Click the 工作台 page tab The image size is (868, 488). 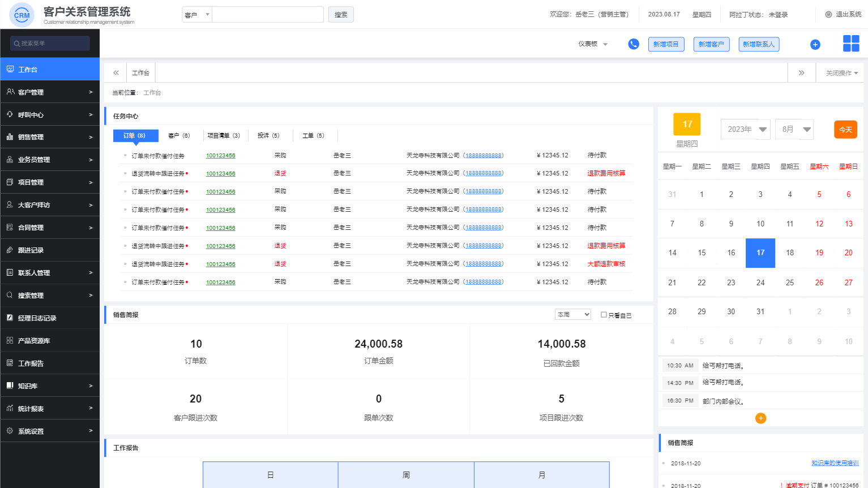[140, 73]
